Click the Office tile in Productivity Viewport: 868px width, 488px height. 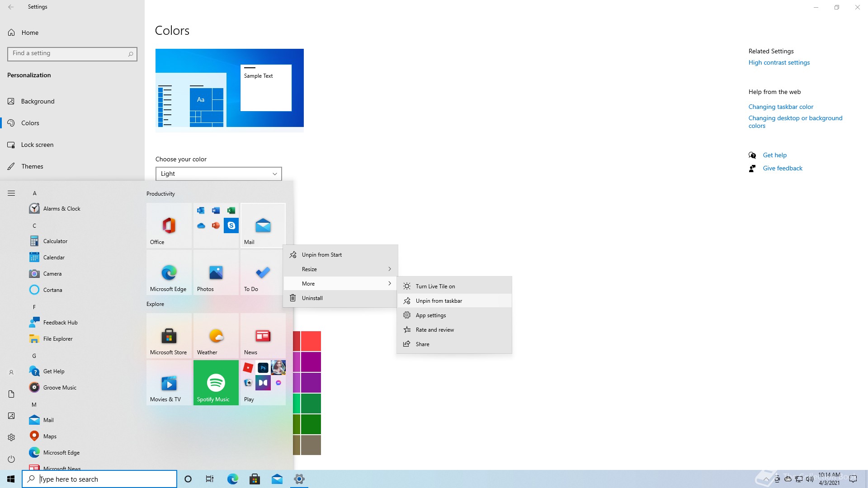[x=169, y=225]
